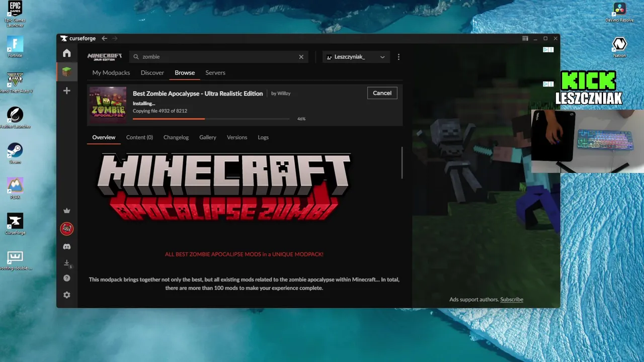The height and width of the screenshot is (362, 644).
Task: Click the Minecraft Java Edition logo
Action: (105, 57)
